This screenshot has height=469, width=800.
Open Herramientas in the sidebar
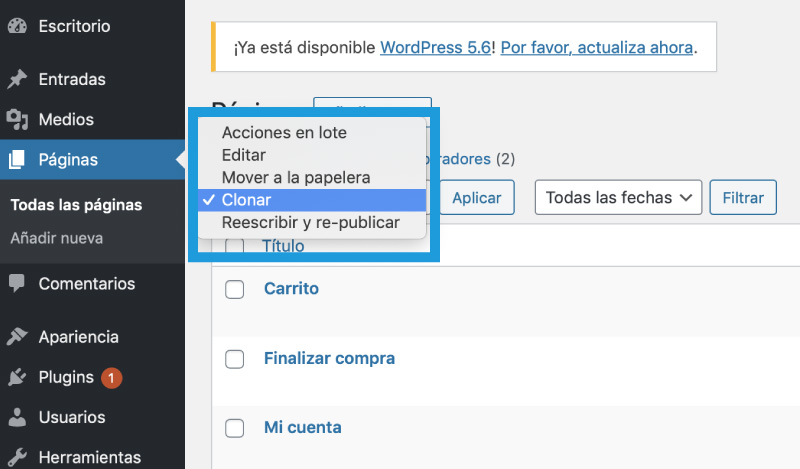(92, 457)
